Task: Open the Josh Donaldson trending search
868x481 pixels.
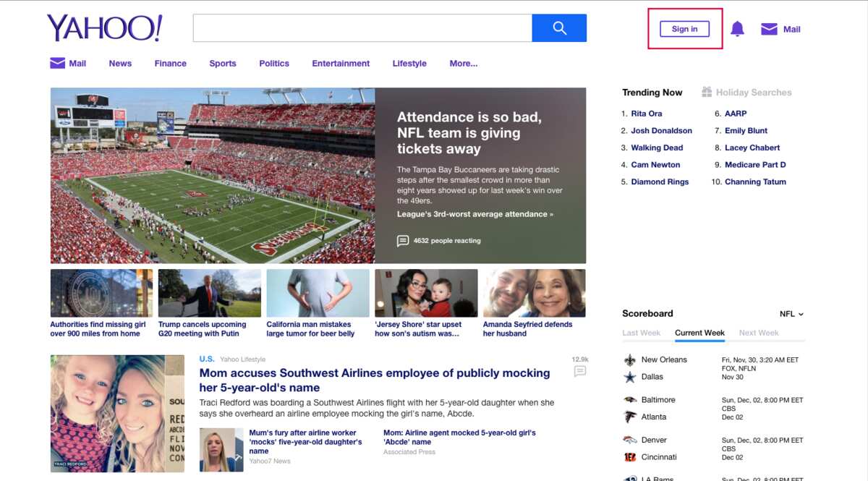Action: pos(662,131)
